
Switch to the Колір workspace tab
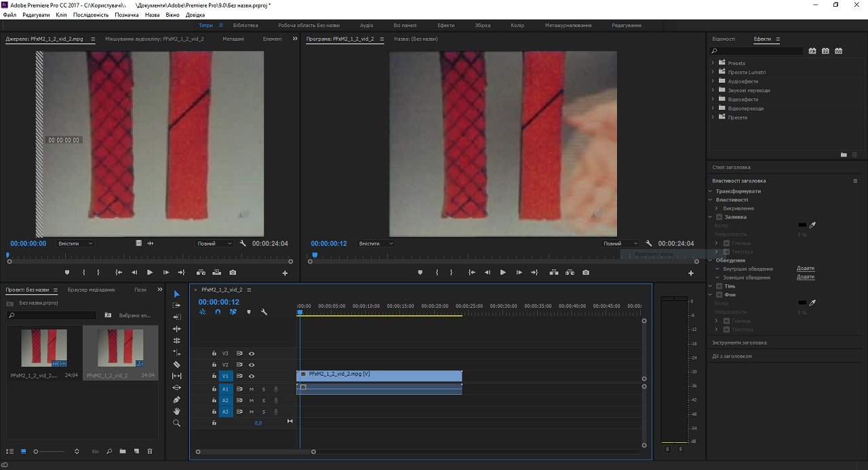click(x=517, y=25)
